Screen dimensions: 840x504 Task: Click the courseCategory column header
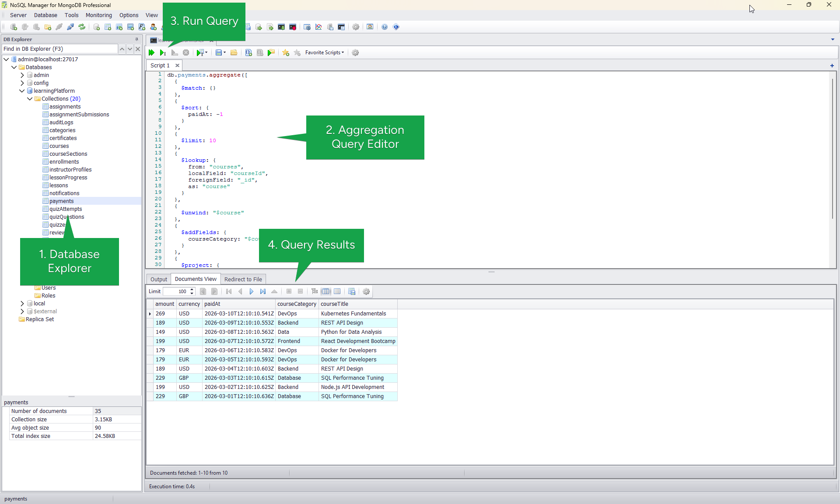coord(297,304)
